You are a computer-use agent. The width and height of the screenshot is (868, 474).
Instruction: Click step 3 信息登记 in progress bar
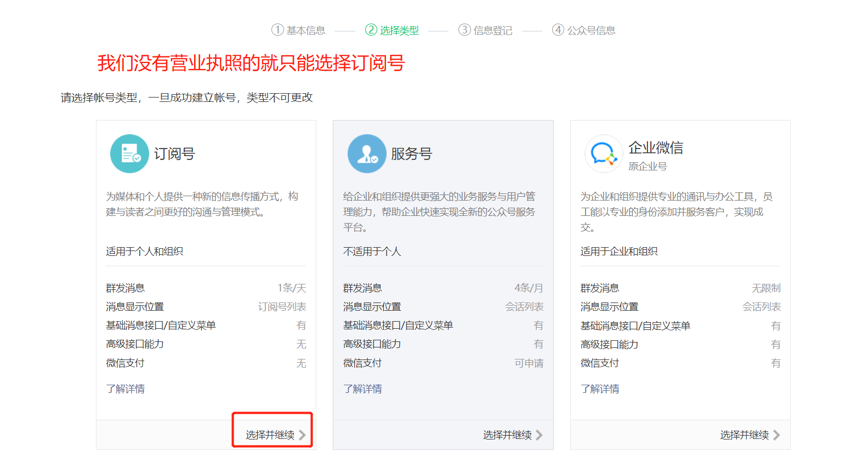485,30
